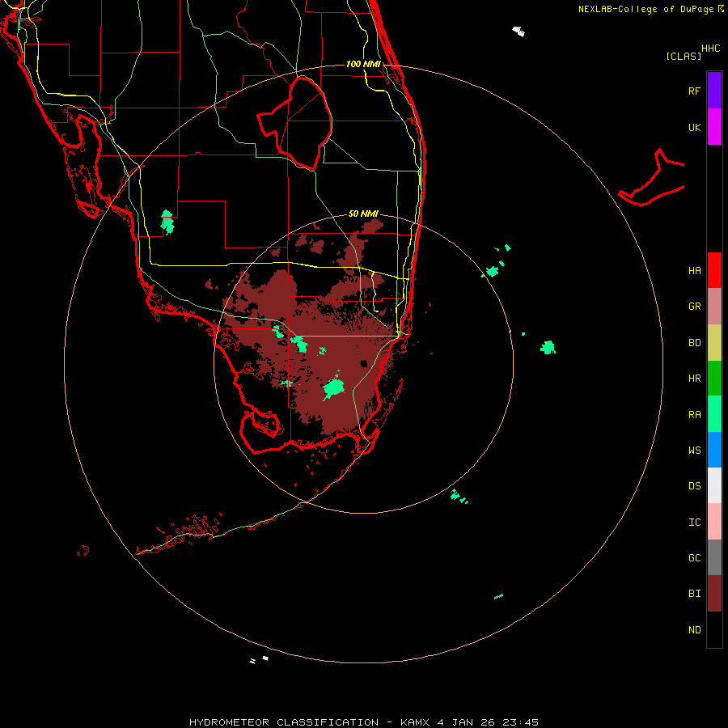728x728 pixels.
Task: Click the "BI" legend label
Action: click(694, 594)
